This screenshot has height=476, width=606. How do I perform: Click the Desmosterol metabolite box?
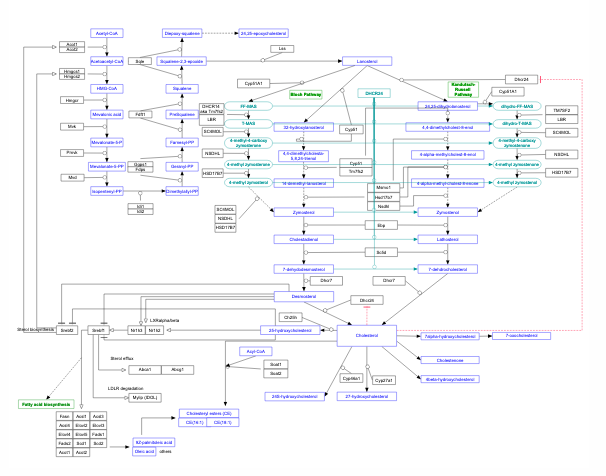click(x=303, y=296)
